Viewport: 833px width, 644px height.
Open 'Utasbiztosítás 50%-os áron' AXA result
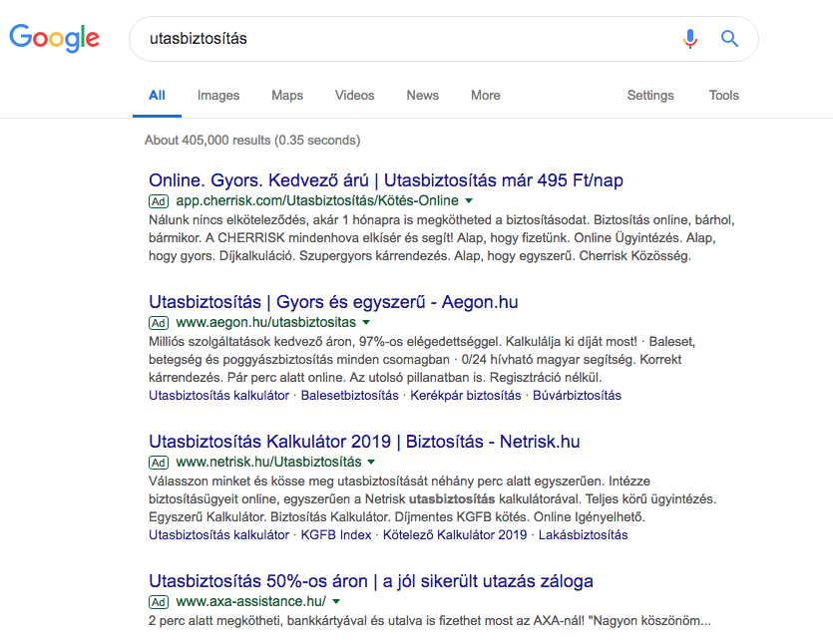(x=371, y=581)
